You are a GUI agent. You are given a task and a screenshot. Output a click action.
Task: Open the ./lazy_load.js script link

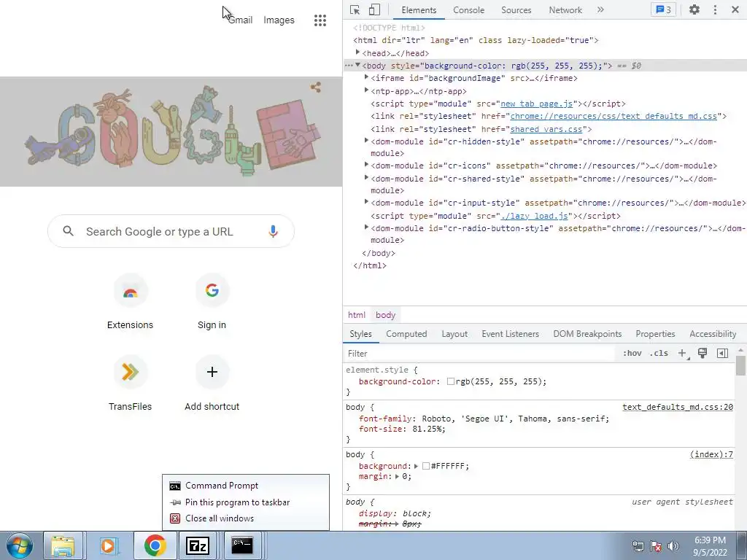point(535,216)
